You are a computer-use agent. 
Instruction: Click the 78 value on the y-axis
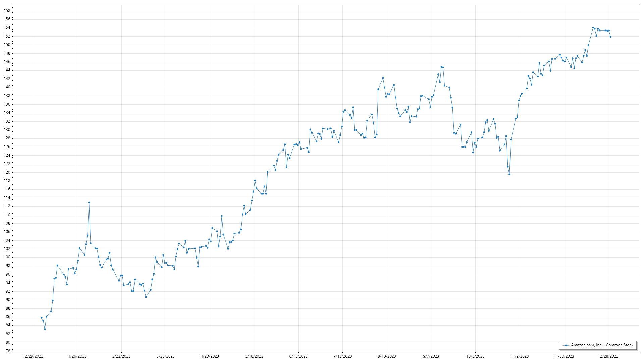[x=8, y=351]
